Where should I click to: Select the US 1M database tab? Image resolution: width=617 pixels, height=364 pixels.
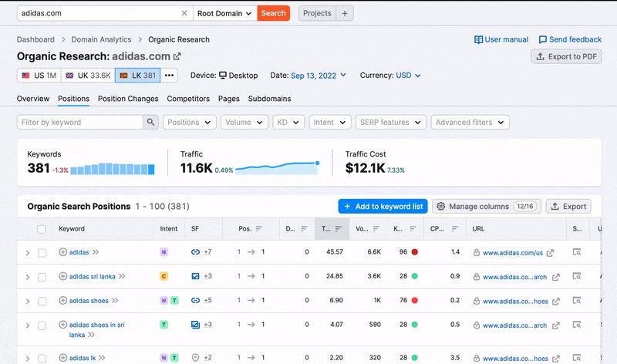[39, 76]
